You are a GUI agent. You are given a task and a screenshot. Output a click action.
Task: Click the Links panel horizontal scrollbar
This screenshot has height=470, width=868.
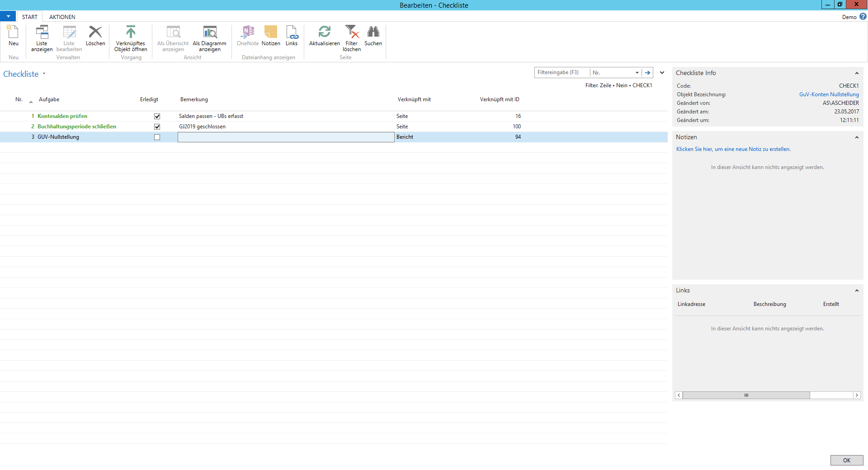746,395
